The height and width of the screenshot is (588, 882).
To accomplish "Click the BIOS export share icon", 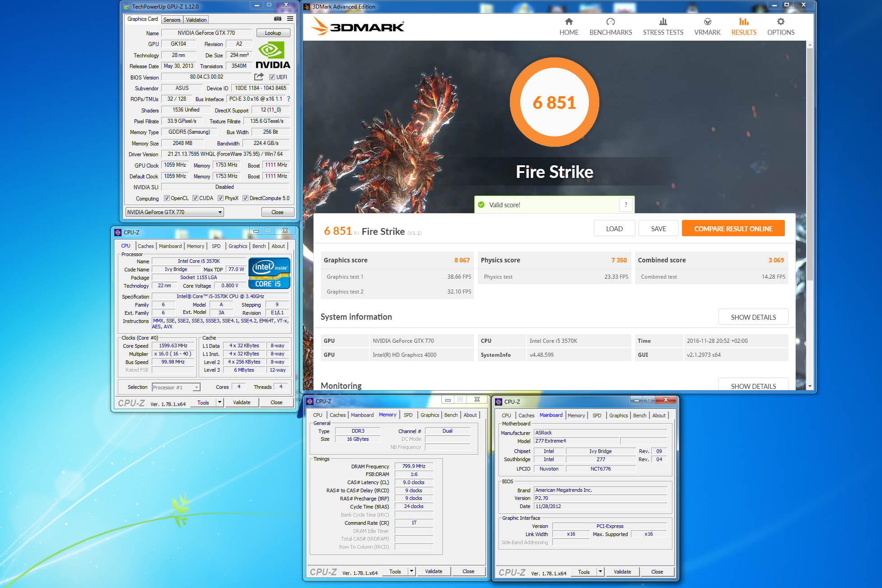I will pyautogui.click(x=259, y=77).
